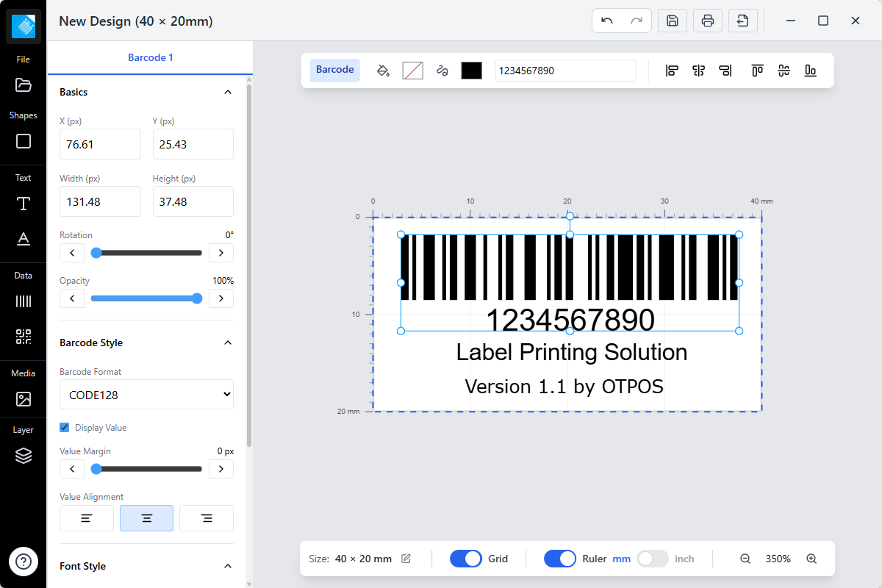
Task: Set value alignment to center
Action: pyautogui.click(x=146, y=518)
